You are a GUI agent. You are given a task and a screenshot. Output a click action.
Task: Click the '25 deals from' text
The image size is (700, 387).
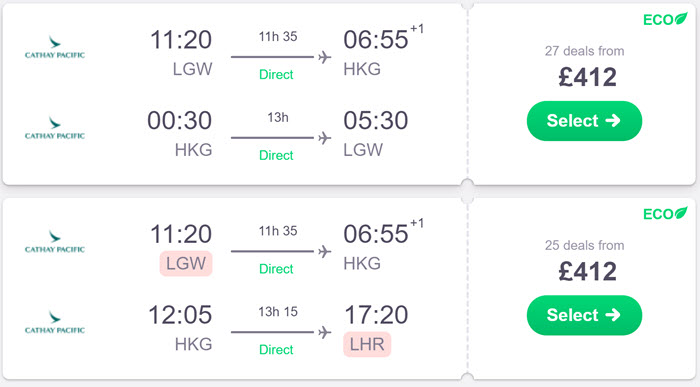click(x=584, y=245)
